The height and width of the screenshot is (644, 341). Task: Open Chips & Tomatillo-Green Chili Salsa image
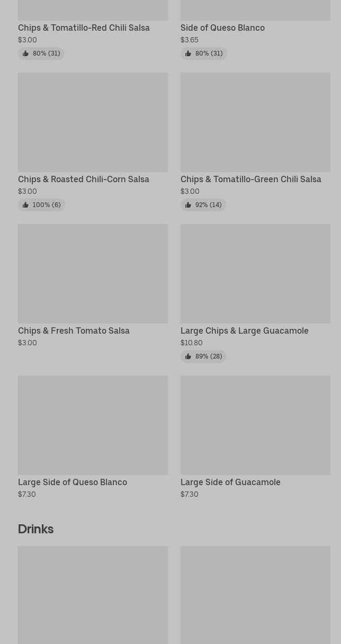255,122
